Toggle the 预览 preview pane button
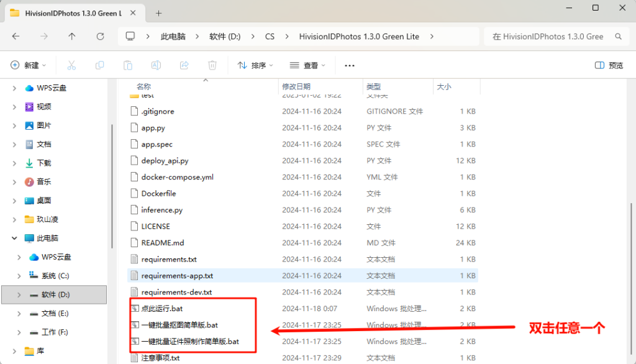Image resolution: width=636 pixels, height=364 pixels. [x=609, y=65]
